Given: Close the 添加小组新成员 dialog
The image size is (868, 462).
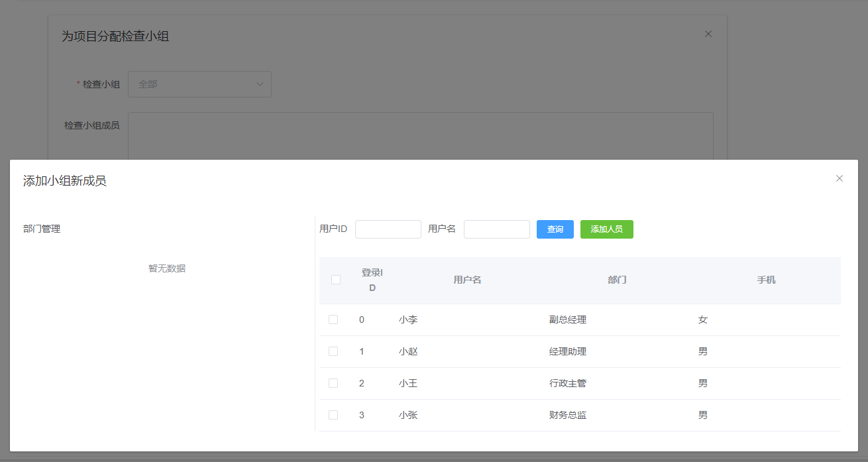Looking at the screenshot, I should (x=840, y=178).
